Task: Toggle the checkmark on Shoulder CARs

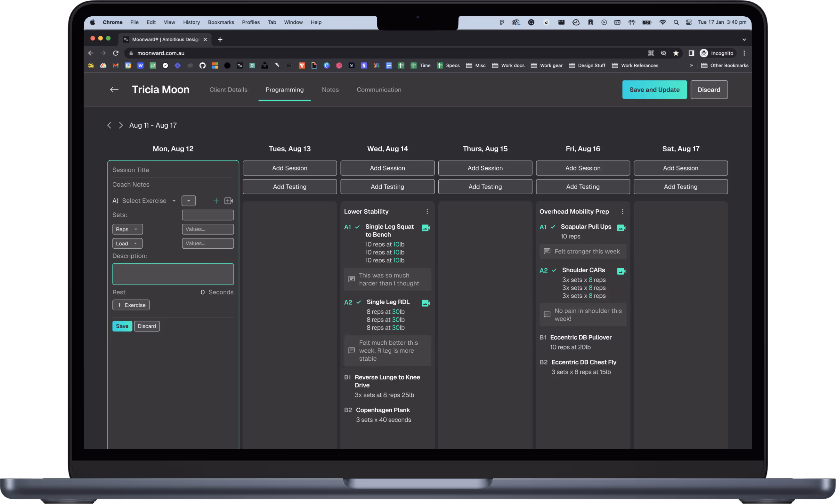Action: click(554, 270)
